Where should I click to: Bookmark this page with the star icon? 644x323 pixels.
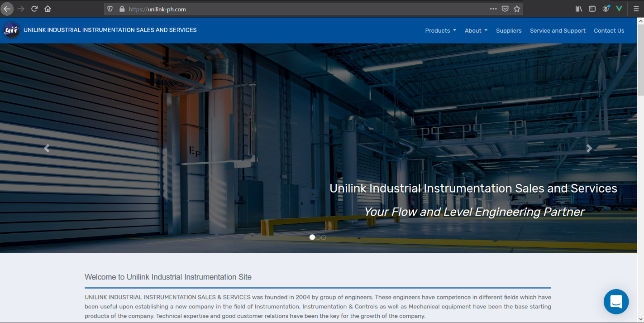[x=517, y=9]
